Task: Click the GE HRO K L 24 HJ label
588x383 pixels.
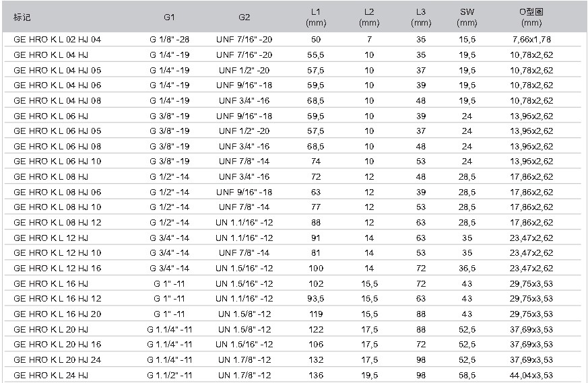Action: click(x=51, y=375)
